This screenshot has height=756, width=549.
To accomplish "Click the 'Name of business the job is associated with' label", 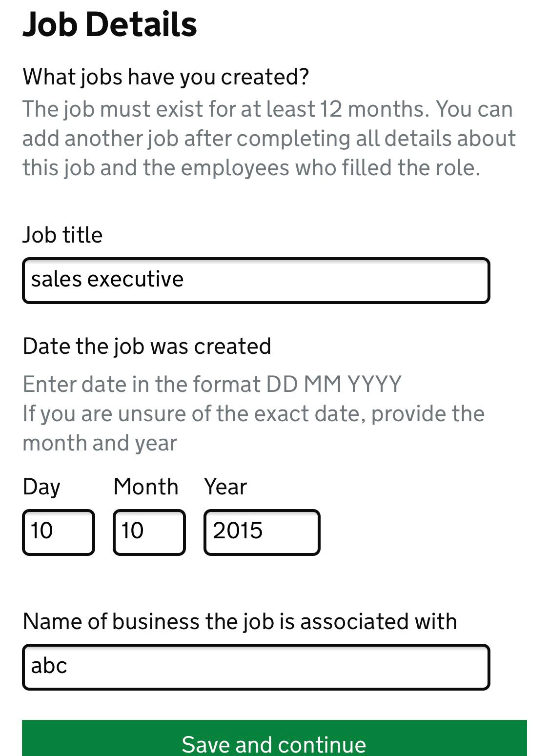I will pyautogui.click(x=240, y=621).
